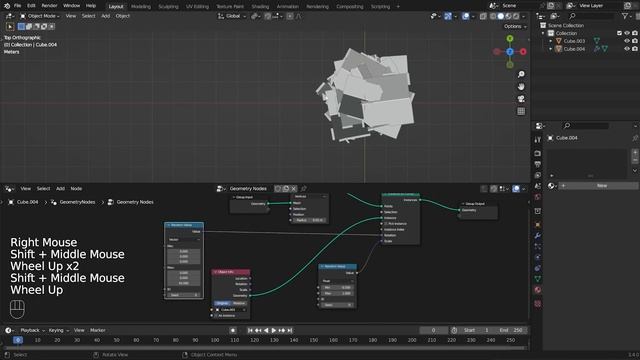Click the blue Z axis gizmo center
This screenshot has width=640, height=360.
click(510, 52)
